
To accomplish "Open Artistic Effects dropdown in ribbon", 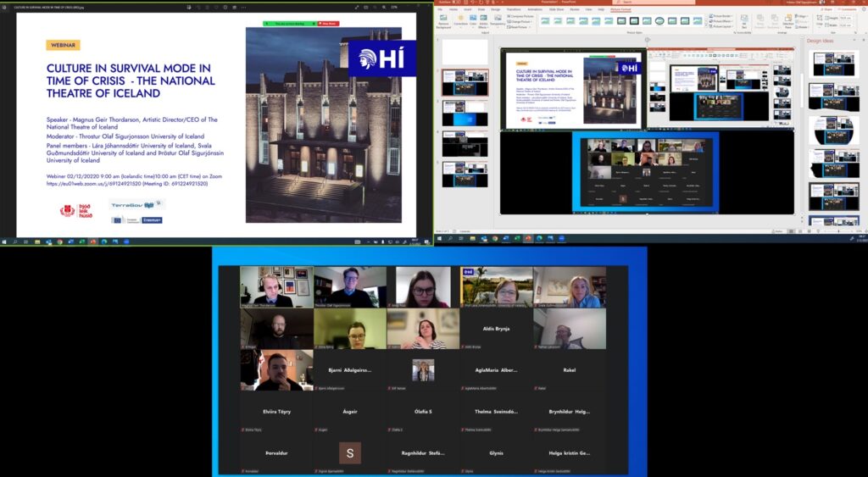I will click(x=483, y=21).
